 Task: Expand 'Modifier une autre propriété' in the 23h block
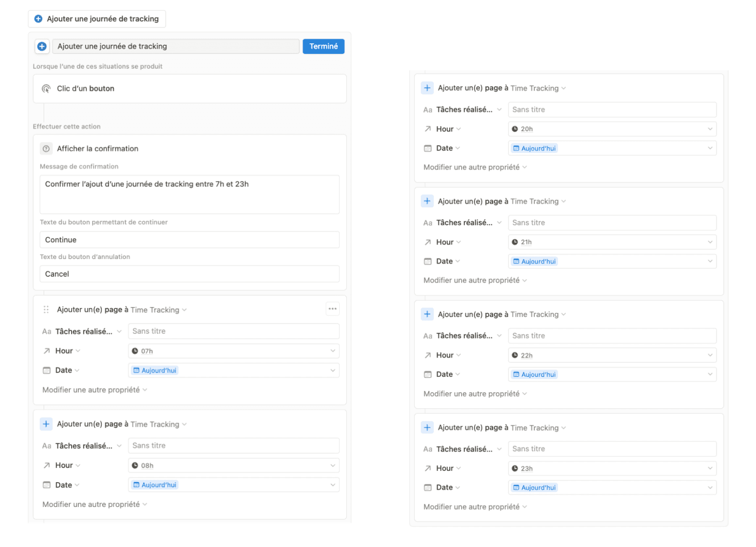coord(475,507)
